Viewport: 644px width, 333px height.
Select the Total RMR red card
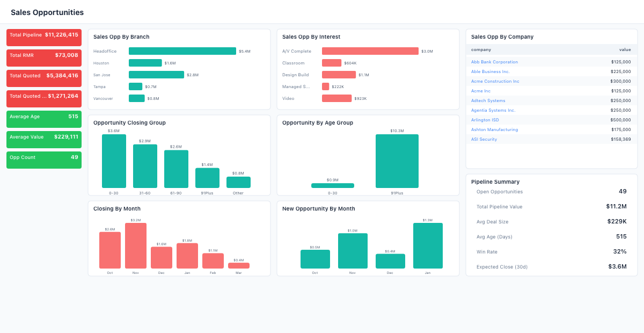[44, 58]
